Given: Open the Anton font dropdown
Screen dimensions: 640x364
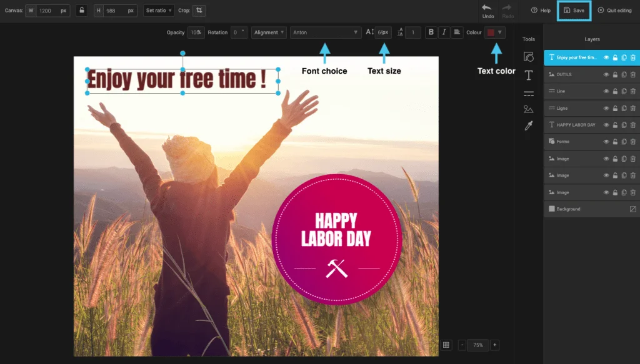Looking at the screenshot, I should (x=325, y=32).
